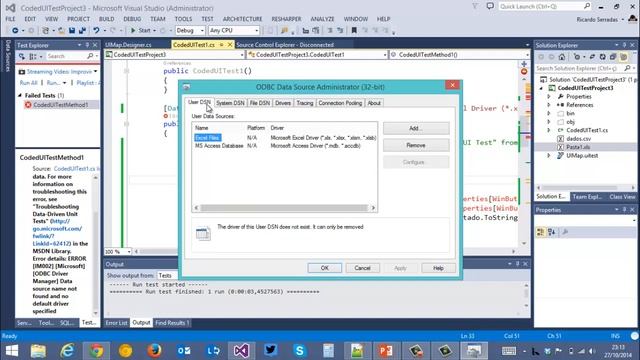Open the BUILD menu
Viewport: 640px width, 360px height.
[107, 19]
